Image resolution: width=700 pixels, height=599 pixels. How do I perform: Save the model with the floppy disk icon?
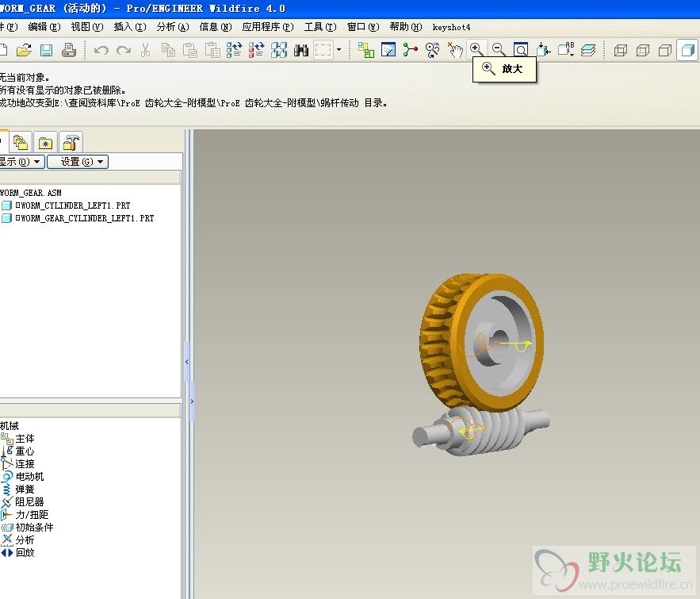[x=46, y=50]
